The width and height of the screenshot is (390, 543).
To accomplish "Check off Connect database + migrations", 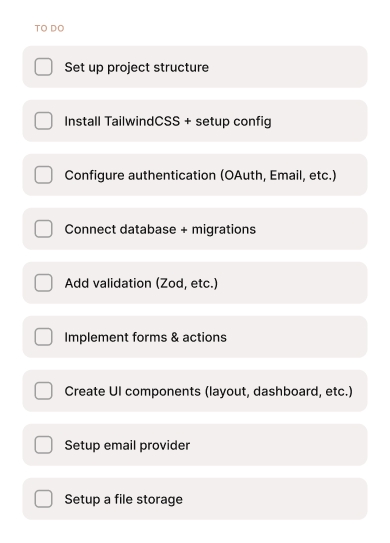I will [43, 229].
